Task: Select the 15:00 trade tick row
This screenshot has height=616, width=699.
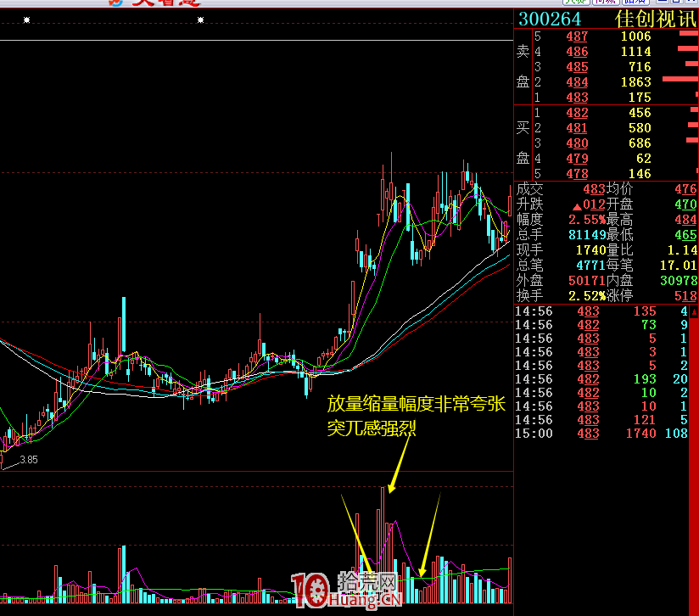Action: [x=601, y=434]
